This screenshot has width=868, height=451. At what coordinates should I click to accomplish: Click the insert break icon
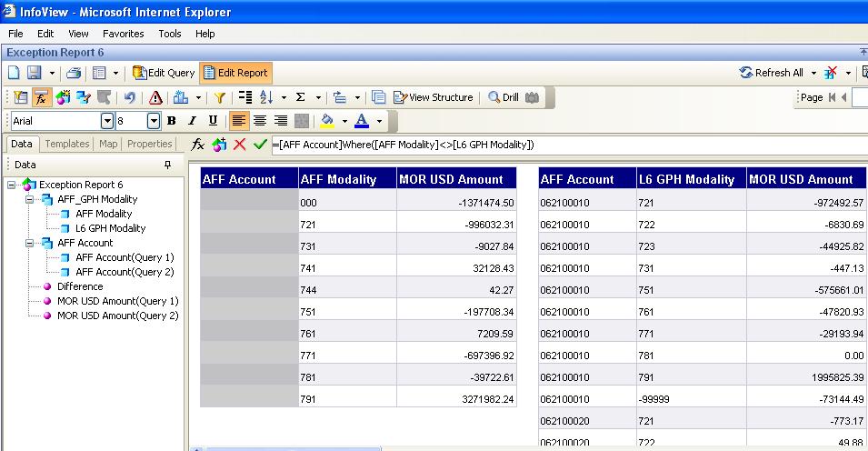pyautogui.click(x=245, y=97)
